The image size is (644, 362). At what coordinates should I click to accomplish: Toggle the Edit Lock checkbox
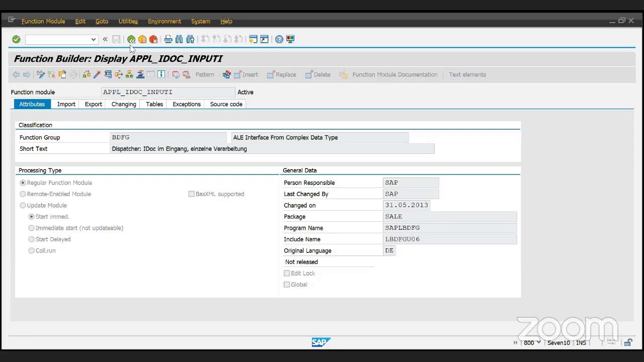point(287,273)
